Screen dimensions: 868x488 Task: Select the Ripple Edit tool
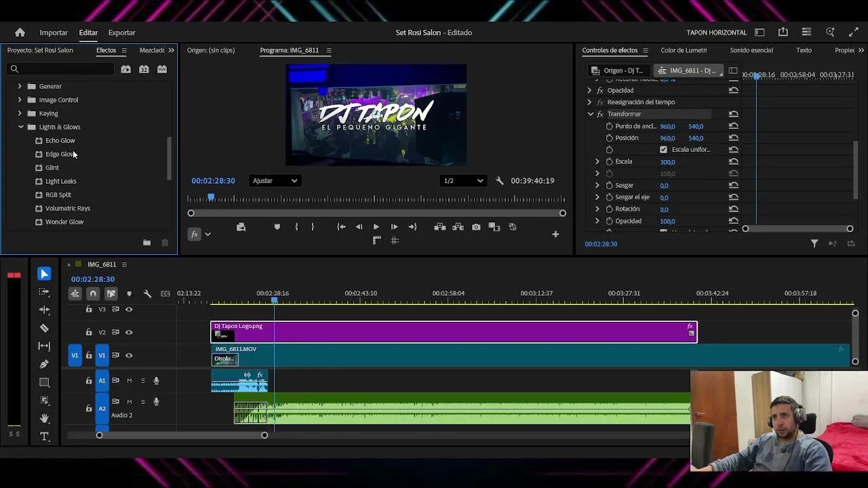(x=44, y=310)
